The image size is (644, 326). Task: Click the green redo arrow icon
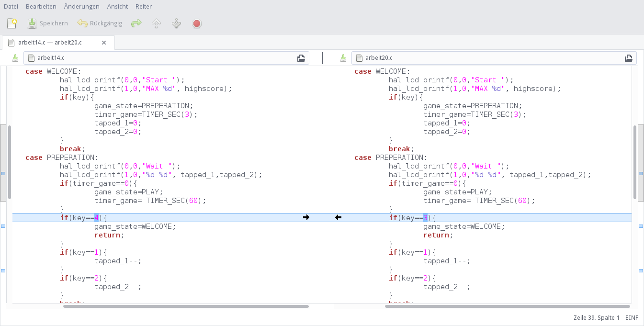[x=136, y=23]
